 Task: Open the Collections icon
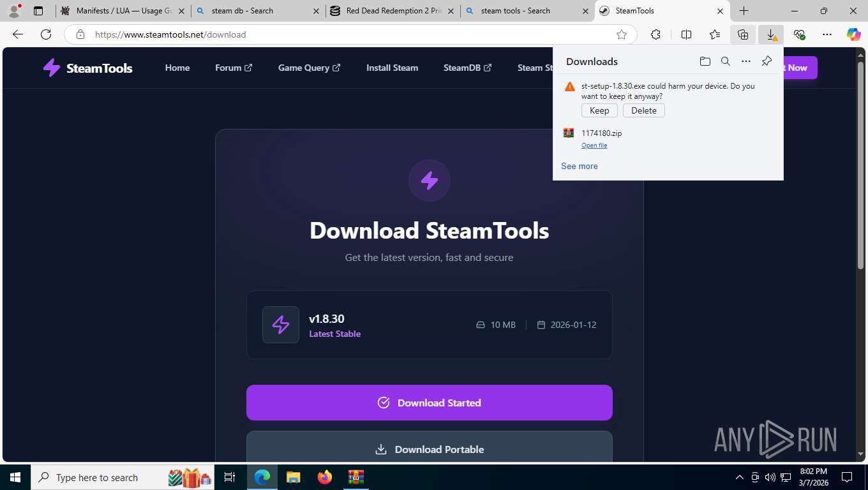click(x=743, y=34)
